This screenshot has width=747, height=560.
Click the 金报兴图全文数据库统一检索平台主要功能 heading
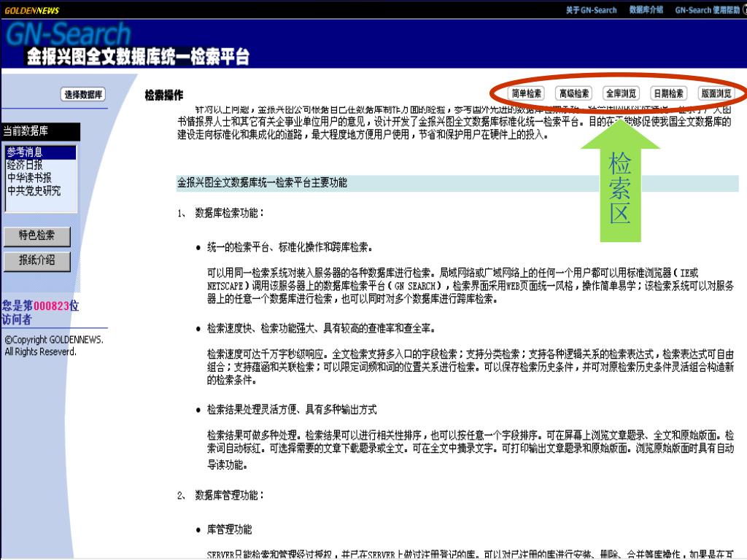[x=262, y=183]
